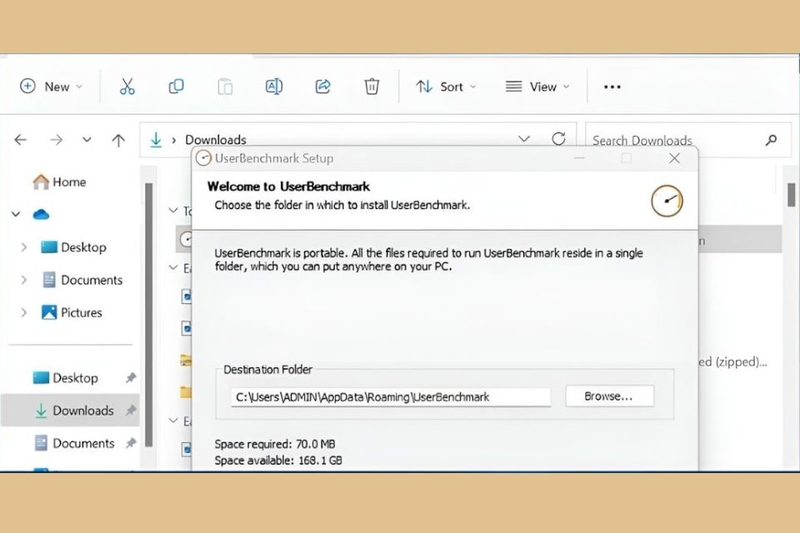The width and height of the screenshot is (800, 533).
Task: Open Pictures in the navigation pane
Action: [x=71, y=313]
